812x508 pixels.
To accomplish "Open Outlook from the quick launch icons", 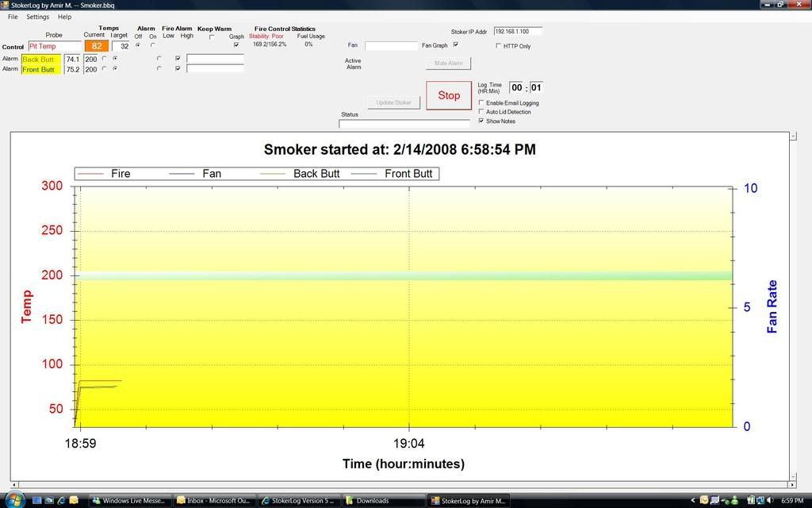I will pyautogui.click(x=74, y=501).
